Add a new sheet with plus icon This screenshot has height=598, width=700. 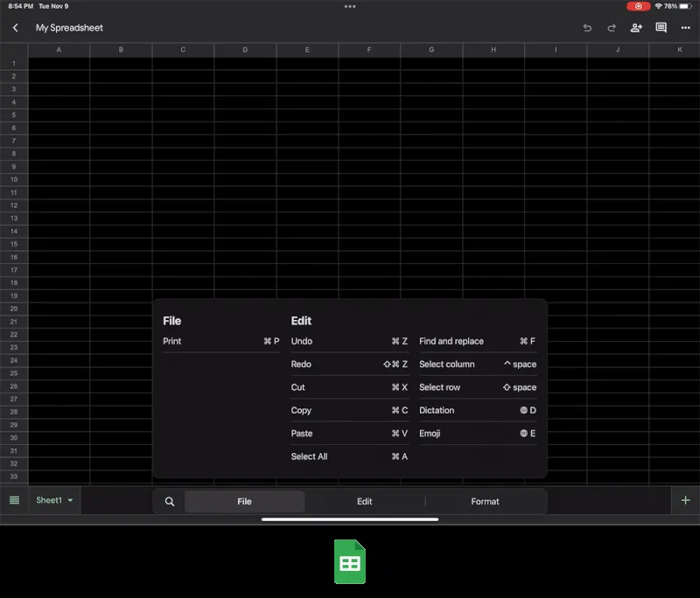click(685, 500)
